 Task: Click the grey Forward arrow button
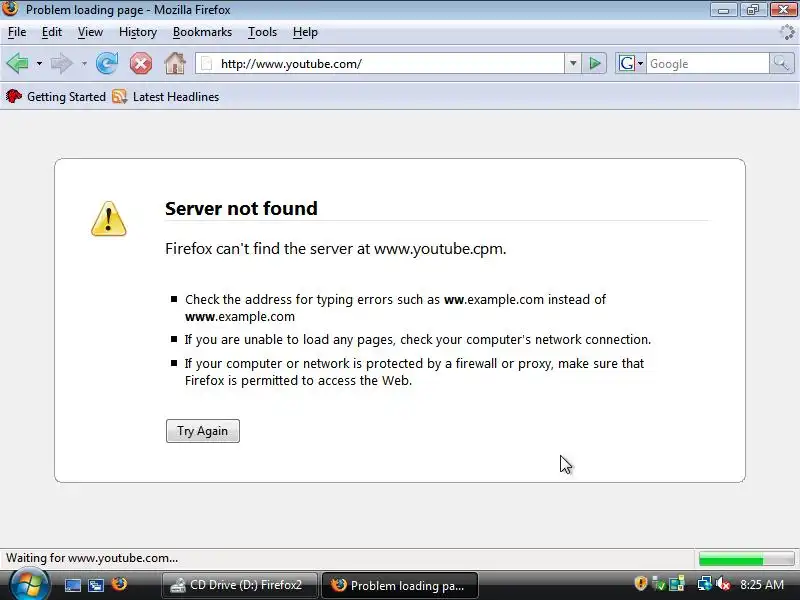coord(62,64)
